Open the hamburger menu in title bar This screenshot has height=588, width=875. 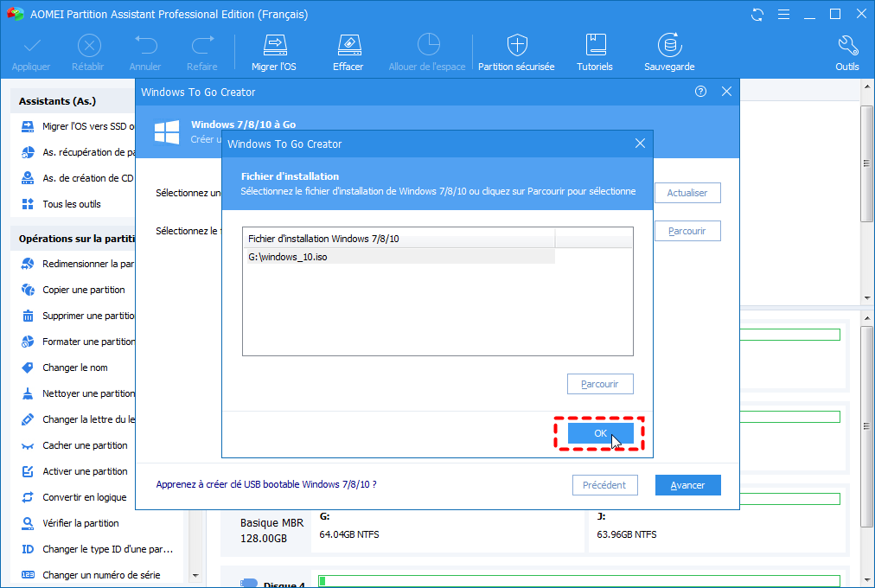click(x=783, y=15)
